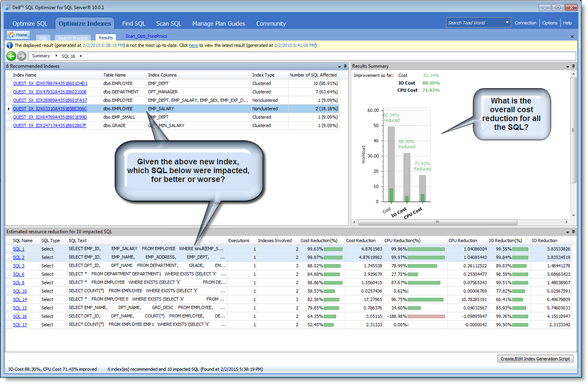Switch to the Results sub-tab

click(x=106, y=37)
